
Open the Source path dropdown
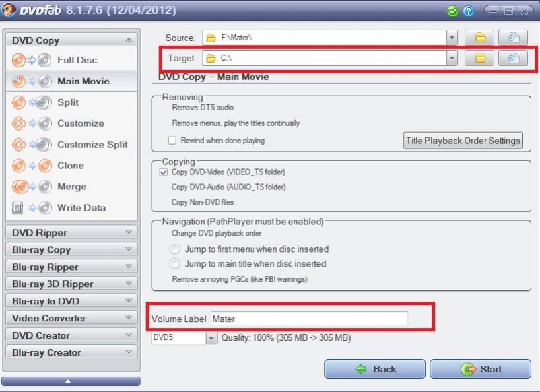(x=452, y=38)
